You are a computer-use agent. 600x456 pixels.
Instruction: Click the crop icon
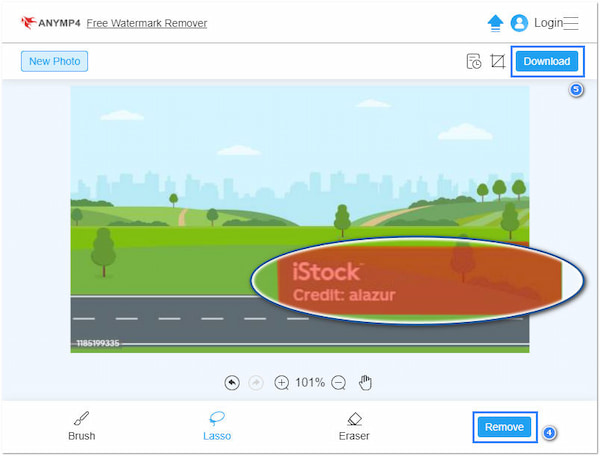pos(497,62)
